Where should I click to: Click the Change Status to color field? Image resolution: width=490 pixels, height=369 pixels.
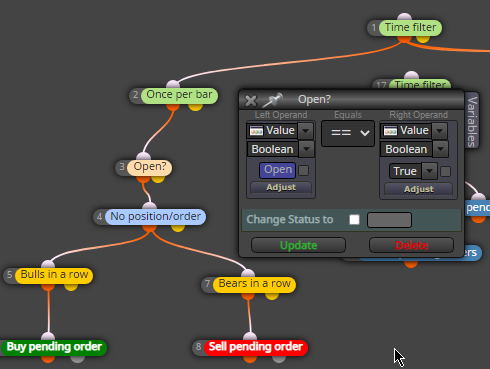tap(389, 220)
